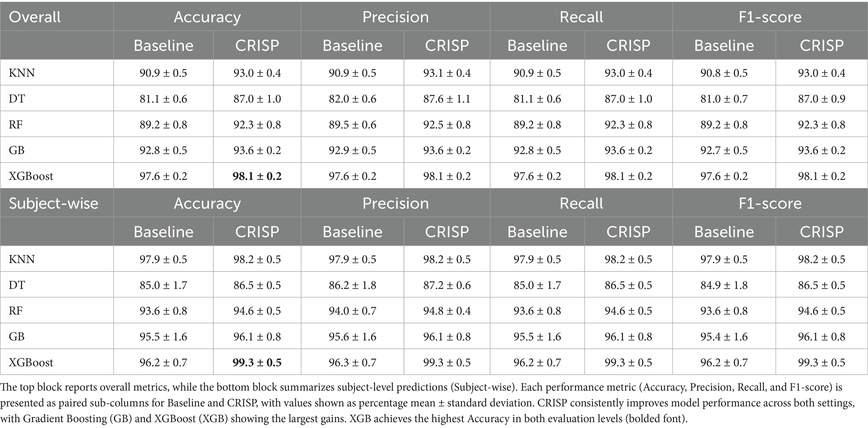
Task: Select the 92.7 ± 0.5 GB F1-score cell
Action: (x=724, y=150)
